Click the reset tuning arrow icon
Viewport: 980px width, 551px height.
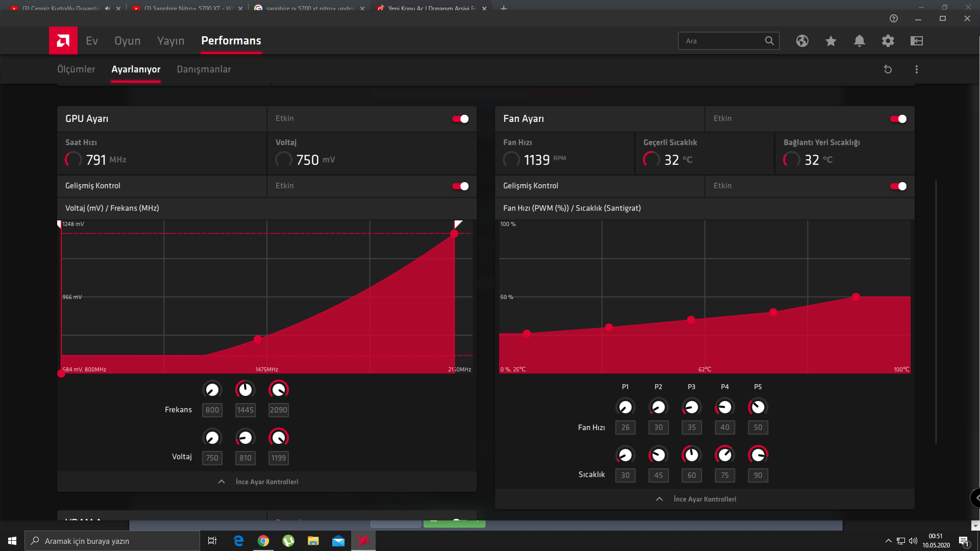888,69
